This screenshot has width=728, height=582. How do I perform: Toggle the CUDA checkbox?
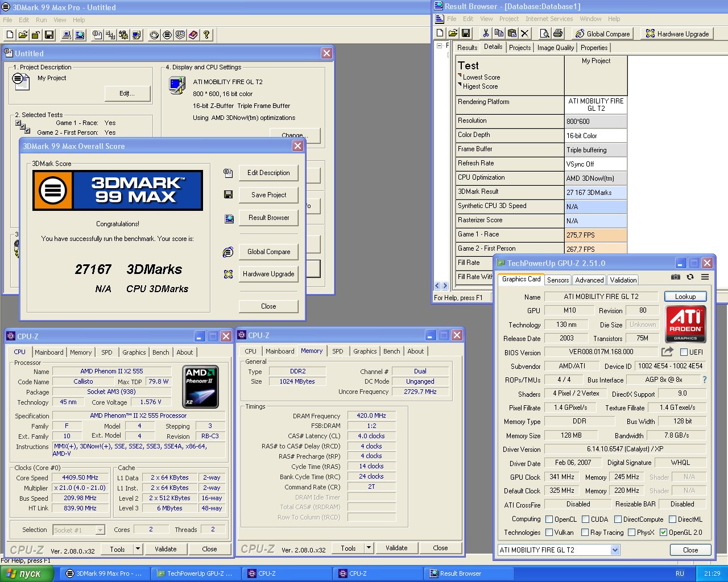(x=585, y=519)
